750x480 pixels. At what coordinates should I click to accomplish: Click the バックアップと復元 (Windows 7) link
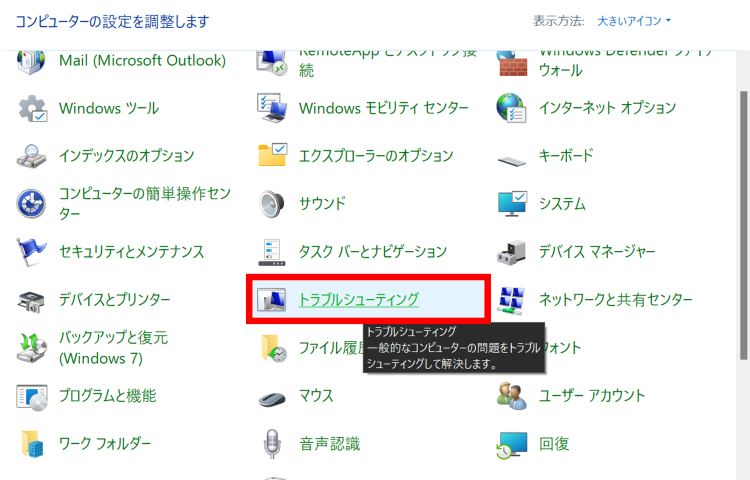pyautogui.click(x=114, y=348)
